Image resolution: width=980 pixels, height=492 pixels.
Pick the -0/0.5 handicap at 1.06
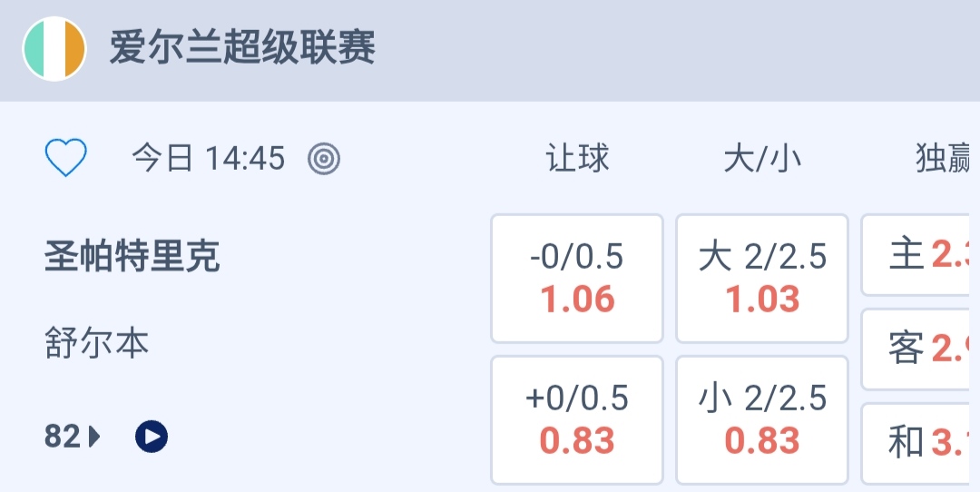(x=577, y=279)
